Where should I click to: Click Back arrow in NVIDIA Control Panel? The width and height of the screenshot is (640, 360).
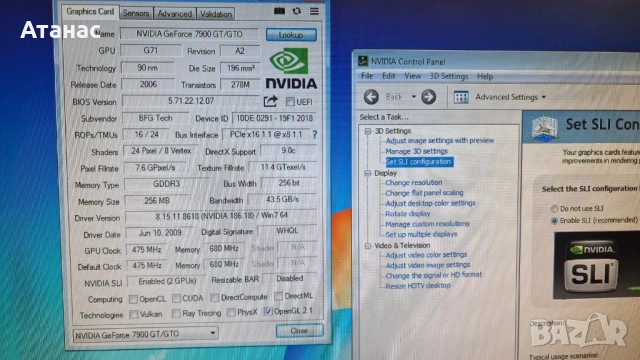coord(371,97)
